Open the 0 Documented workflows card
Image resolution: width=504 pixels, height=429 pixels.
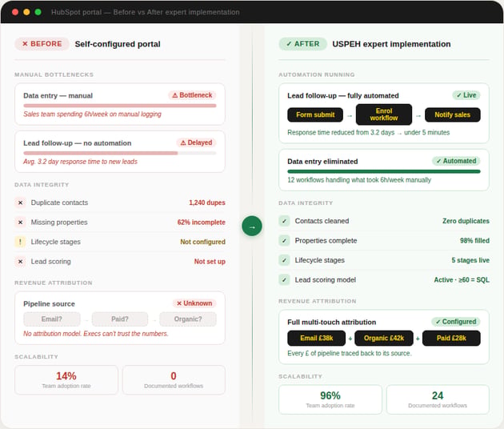[174, 380]
